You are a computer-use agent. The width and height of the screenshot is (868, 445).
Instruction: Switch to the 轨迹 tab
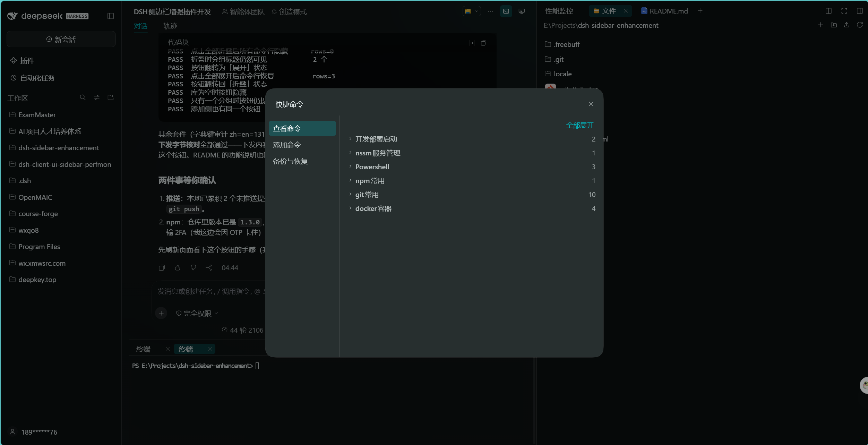170,26
